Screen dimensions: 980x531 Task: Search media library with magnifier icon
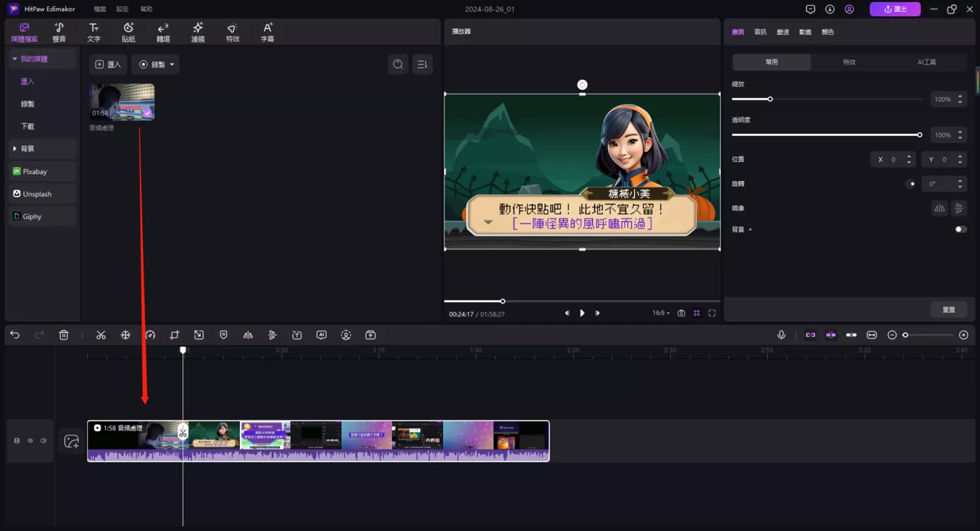398,64
